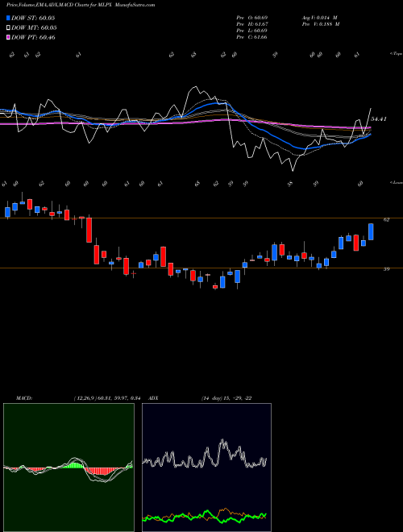Click the '<Tops' label at the right edge
The height and width of the screenshot is (532, 403).
pos(396,54)
